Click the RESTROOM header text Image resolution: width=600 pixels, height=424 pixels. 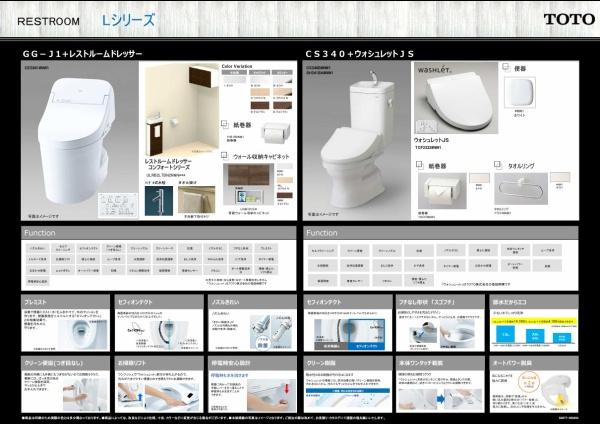click(x=49, y=21)
